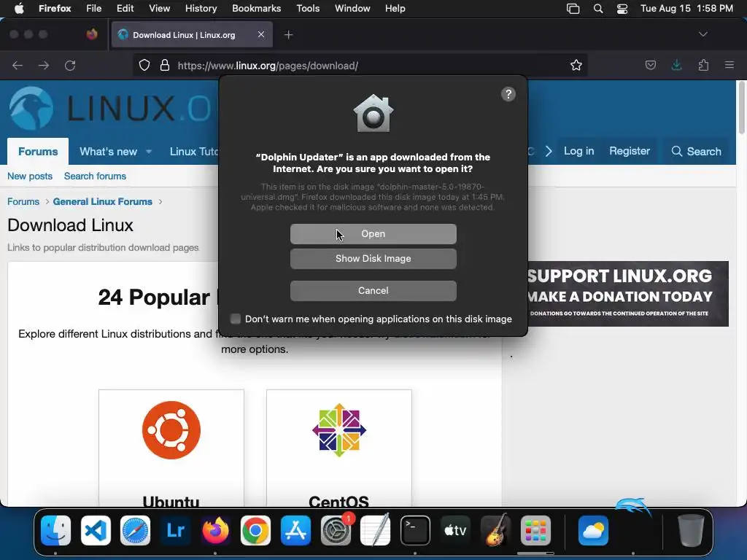Launch Safari from the Dock

[135, 530]
